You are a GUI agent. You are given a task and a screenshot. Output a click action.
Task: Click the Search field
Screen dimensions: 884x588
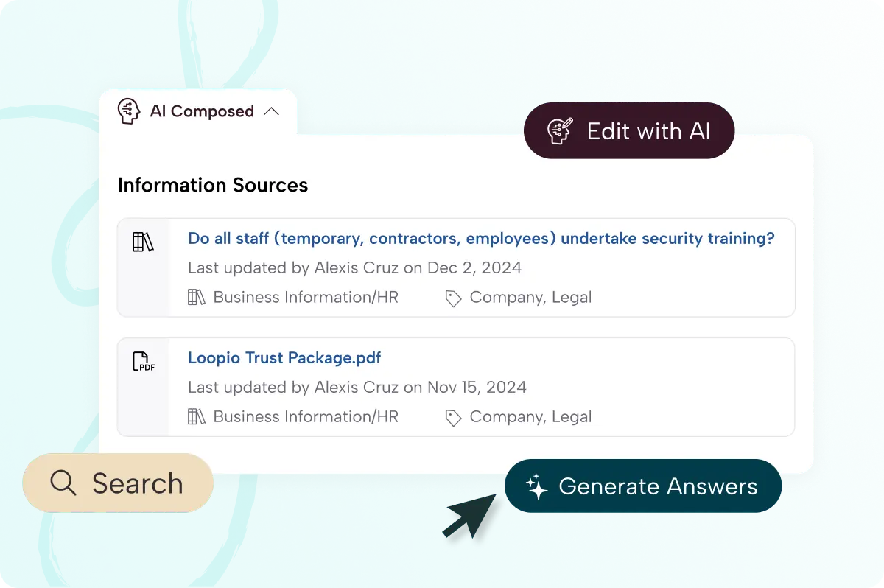118,483
